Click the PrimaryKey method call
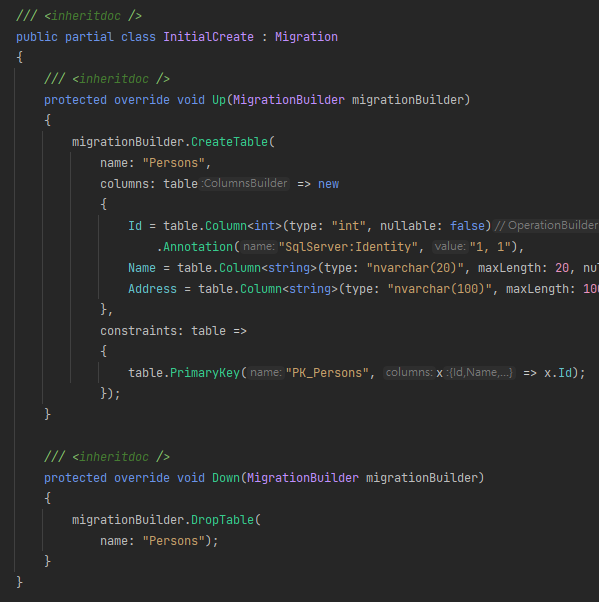Viewport: 599px width, 602px height. [205, 372]
